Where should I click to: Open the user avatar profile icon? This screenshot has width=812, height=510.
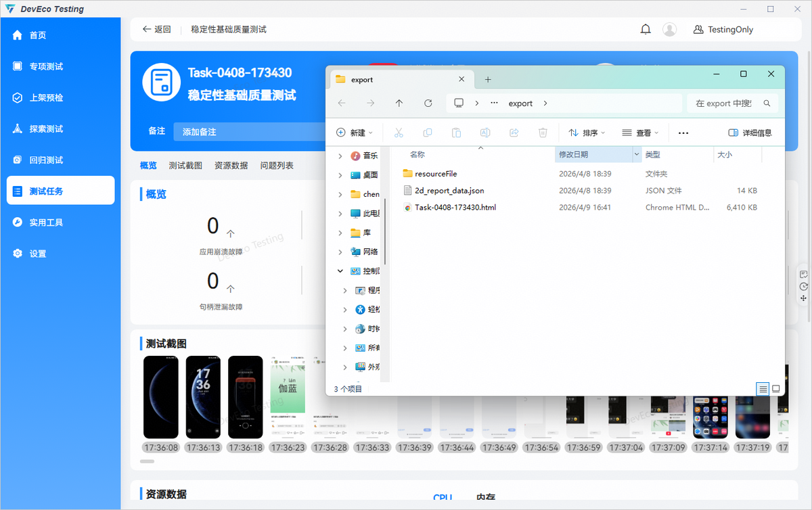pos(669,30)
